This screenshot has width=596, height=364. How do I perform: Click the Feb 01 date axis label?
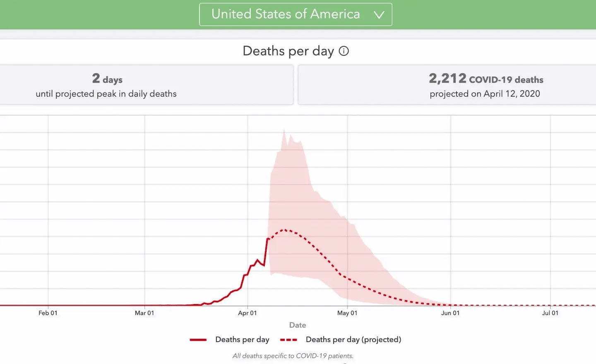click(x=48, y=313)
